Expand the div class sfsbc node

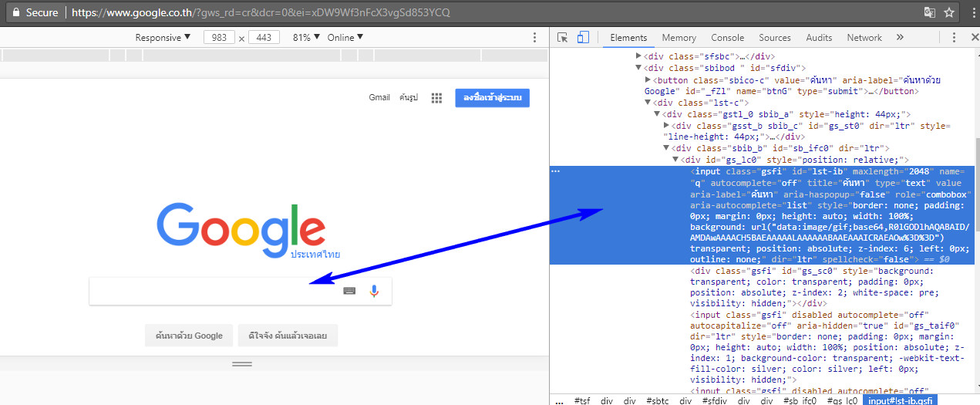pyautogui.click(x=638, y=56)
